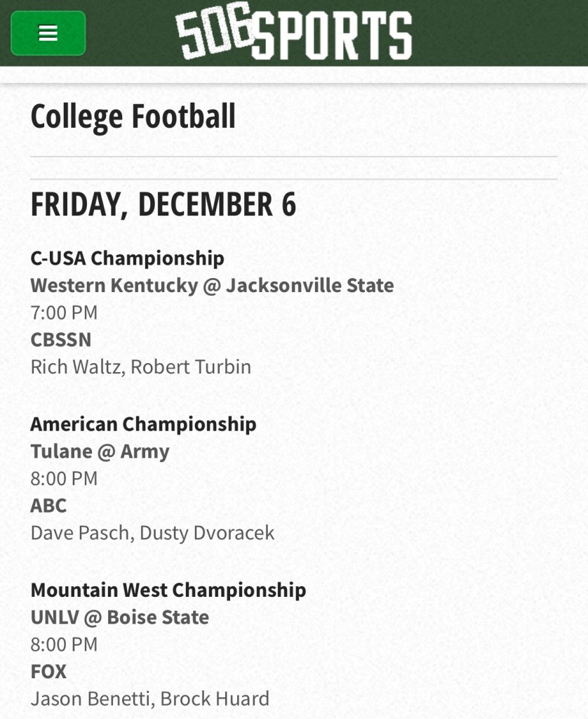Click the 8:00 PM time under UNLV @ Boise State
The height and width of the screenshot is (719, 588).
point(64,644)
